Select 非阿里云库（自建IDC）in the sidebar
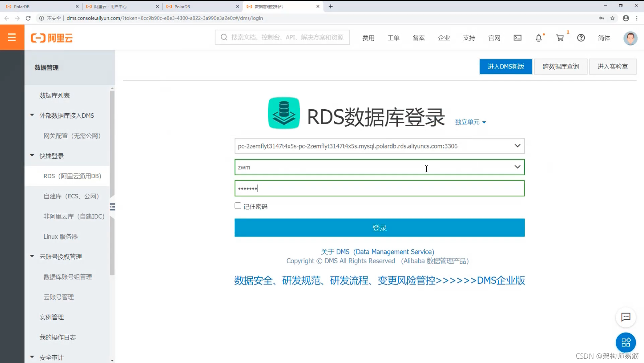Image resolution: width=644 pixels, height=363 pixels. (x=74, y=216)
